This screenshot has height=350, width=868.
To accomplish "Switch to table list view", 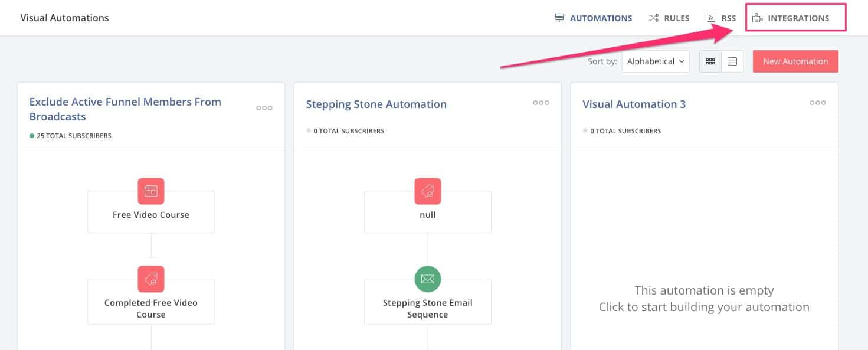I will [x=732, y=61].
